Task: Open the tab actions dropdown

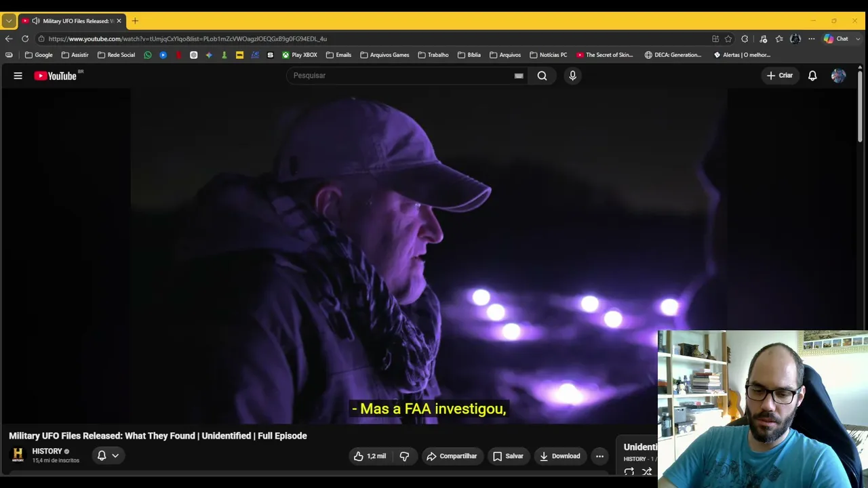Action: coord(9,21)
